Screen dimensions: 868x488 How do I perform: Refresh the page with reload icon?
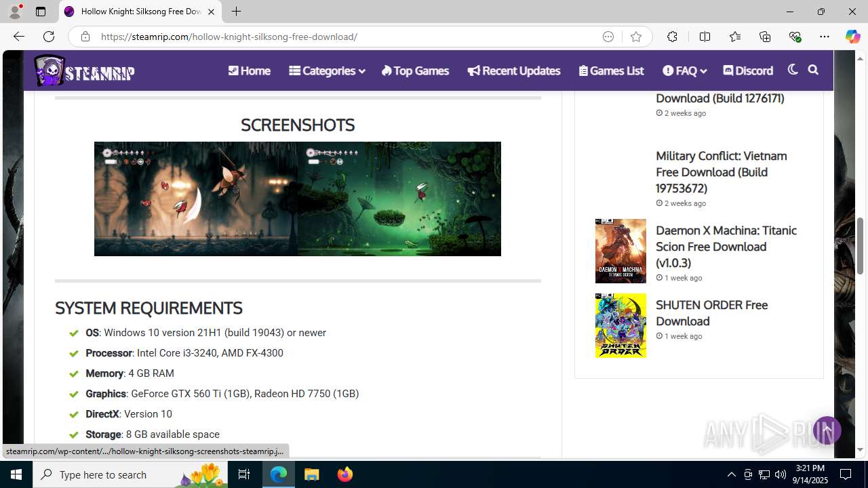pyautogui.click(x=49, y=37)
